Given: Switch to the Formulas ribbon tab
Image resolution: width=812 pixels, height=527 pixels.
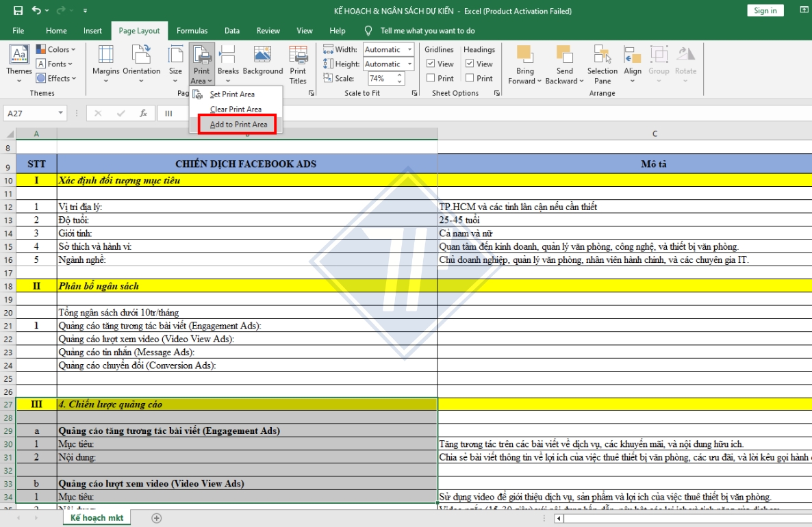Looking at the screenshot, I should pos(192,30).
